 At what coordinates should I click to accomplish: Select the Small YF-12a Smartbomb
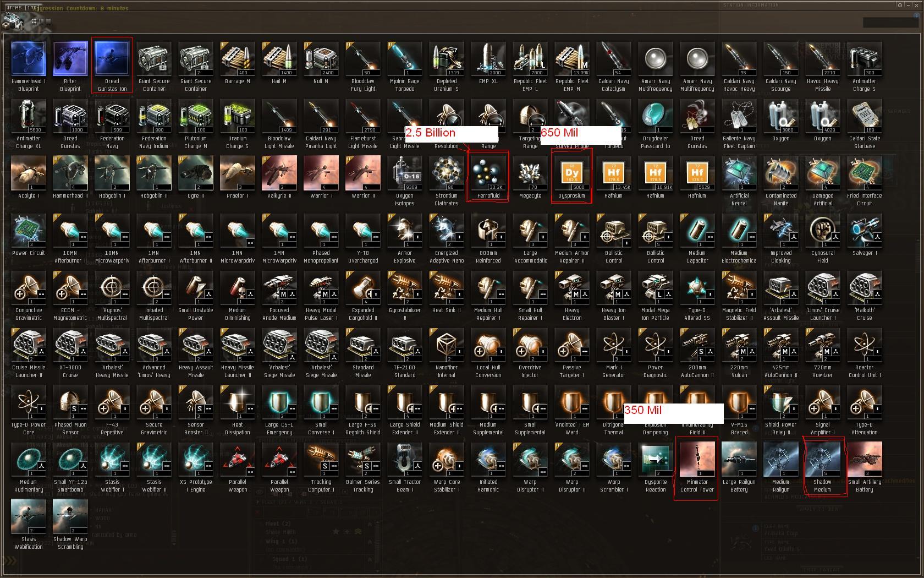[x=70, y=467]
